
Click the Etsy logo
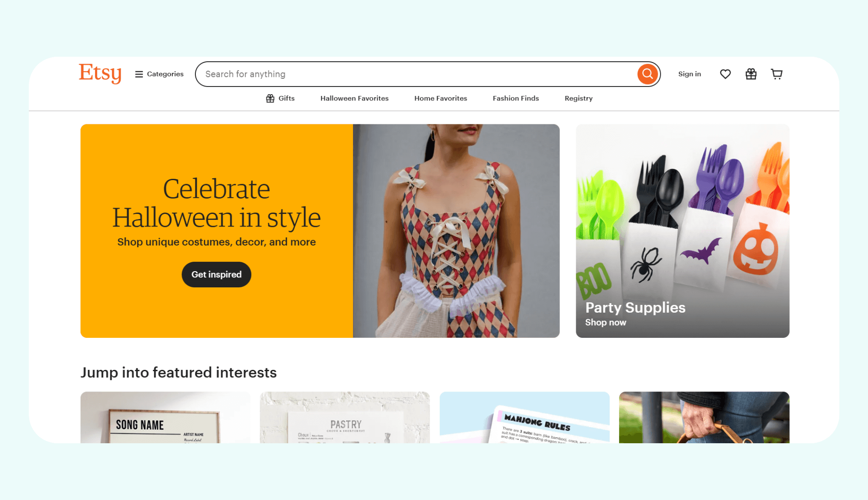(100, 73)
